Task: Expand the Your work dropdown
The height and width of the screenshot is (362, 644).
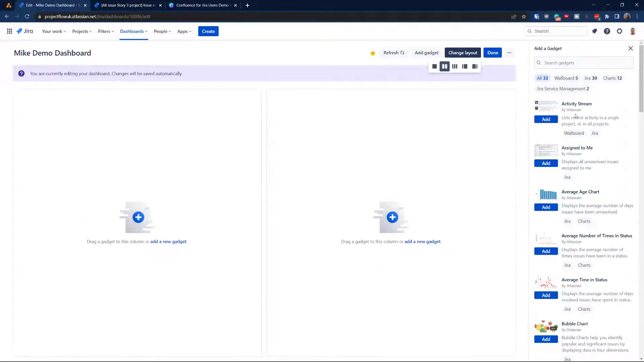Action: pyautogui.click(x=54, y=31)
